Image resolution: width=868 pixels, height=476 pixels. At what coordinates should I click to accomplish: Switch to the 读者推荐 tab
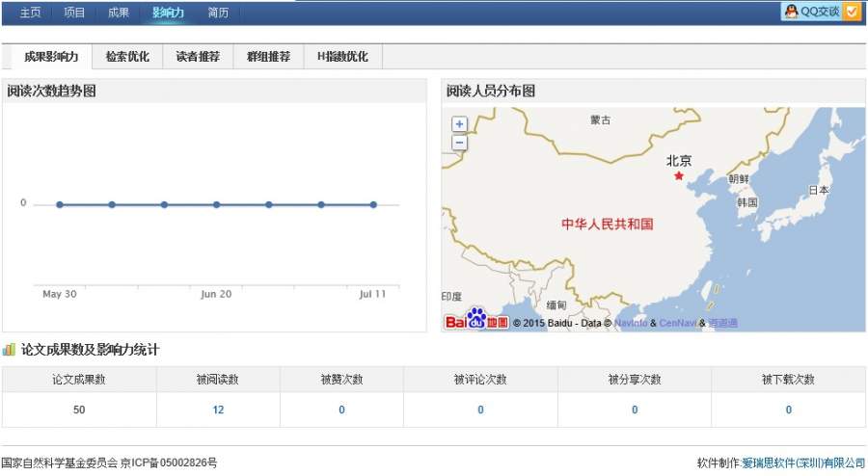pos(198,57)
